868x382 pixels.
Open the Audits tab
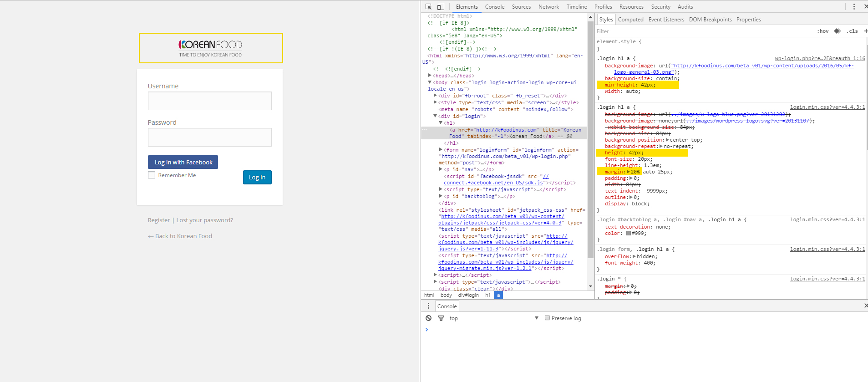685,7
